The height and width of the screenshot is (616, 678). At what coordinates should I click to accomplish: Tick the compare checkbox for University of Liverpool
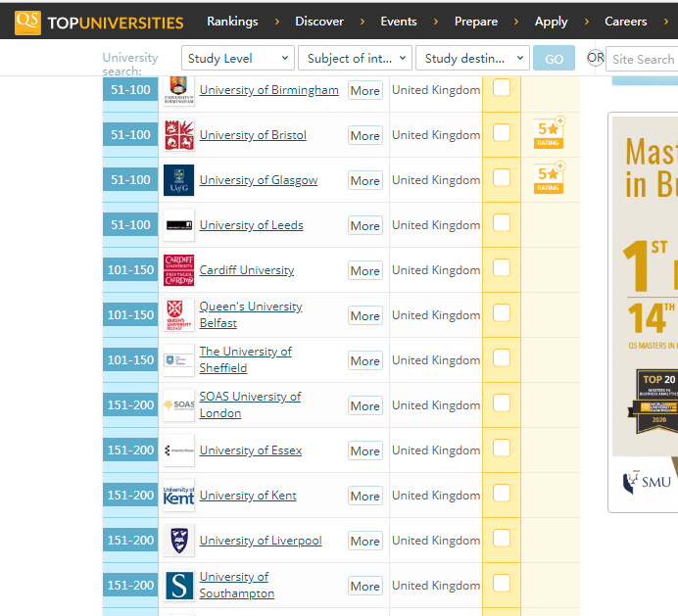502,539
